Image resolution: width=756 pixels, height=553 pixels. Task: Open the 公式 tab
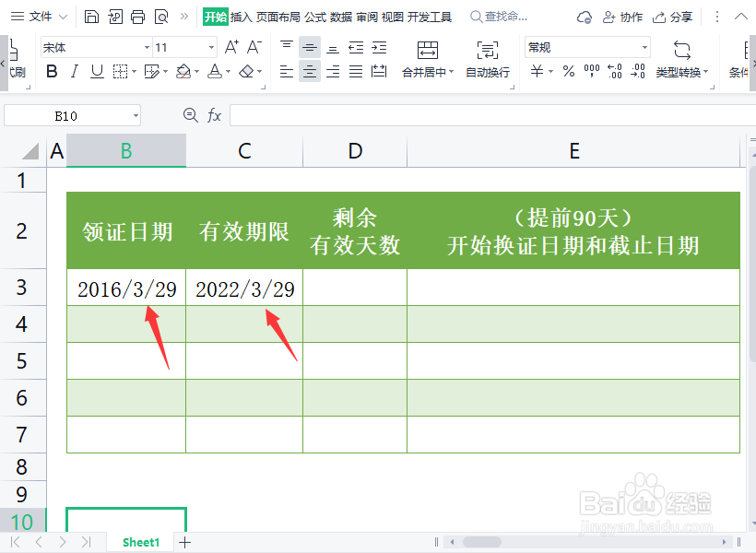tap(315, 18)
